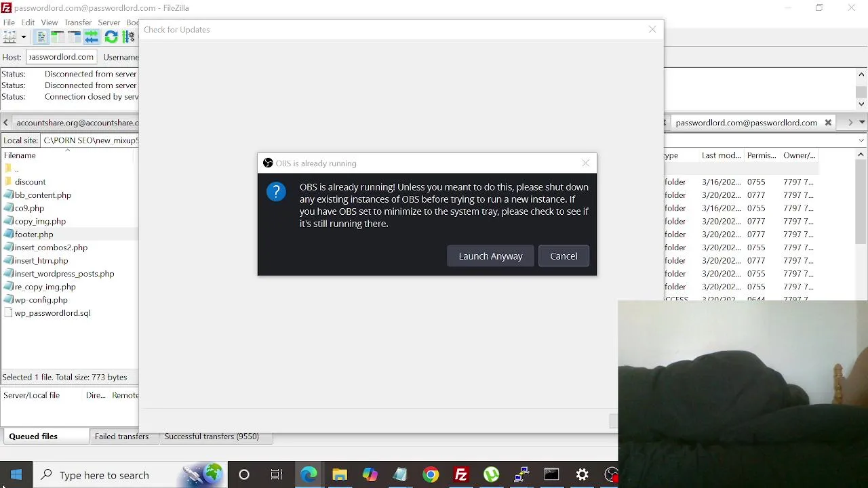Open the FileZilla Site Manager icon
This screenshot has height=488, width=868.
[x=9, y=37]
